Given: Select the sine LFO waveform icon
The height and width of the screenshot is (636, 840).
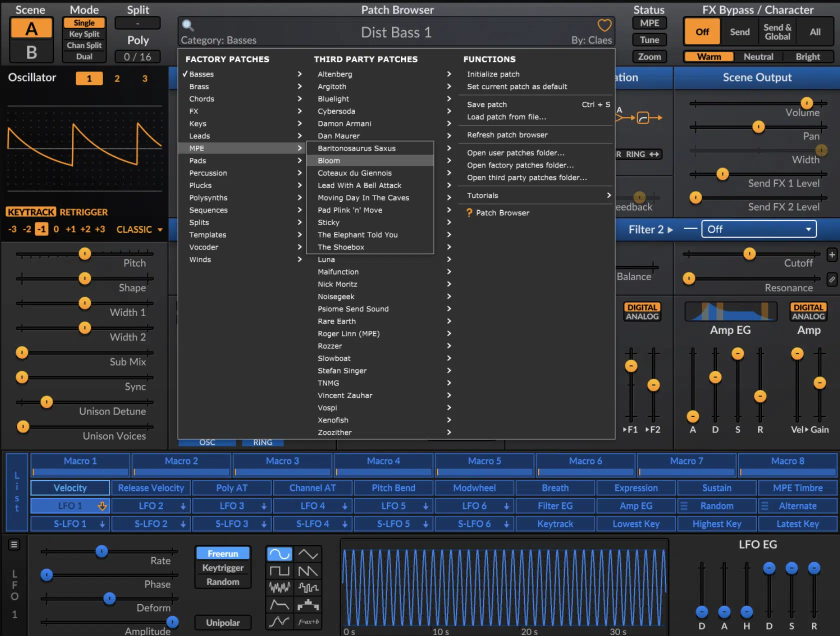Looking at the screenshot, I should tap(279, 554).
